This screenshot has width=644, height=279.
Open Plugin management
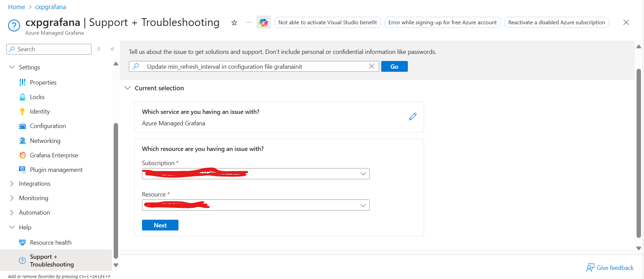tap(56, 170)
